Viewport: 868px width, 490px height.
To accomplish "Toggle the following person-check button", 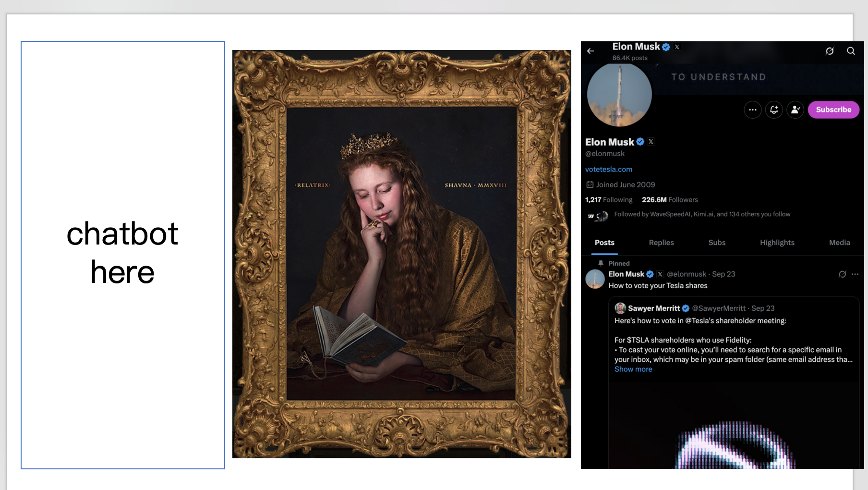I will 795,110.
